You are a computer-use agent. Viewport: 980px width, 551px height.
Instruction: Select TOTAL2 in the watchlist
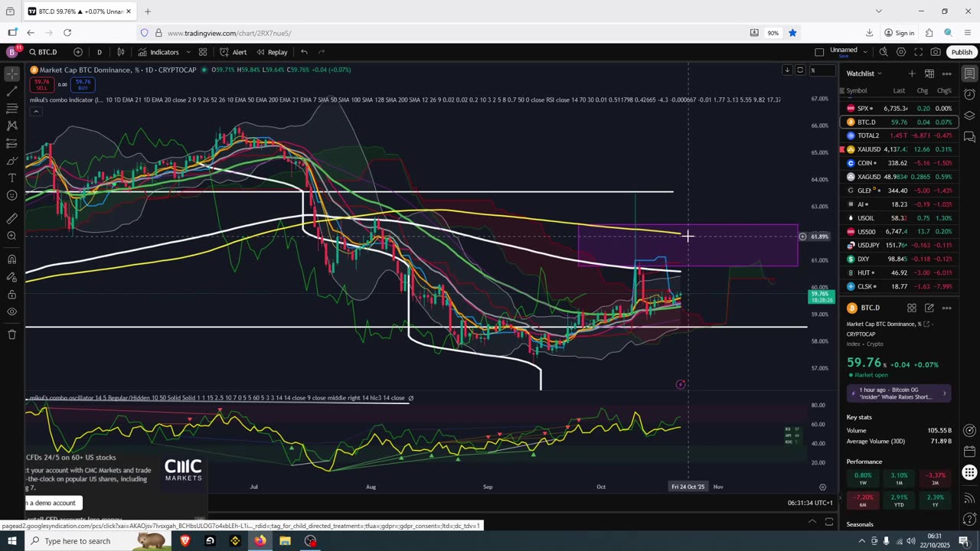click(x=899, y=135)
